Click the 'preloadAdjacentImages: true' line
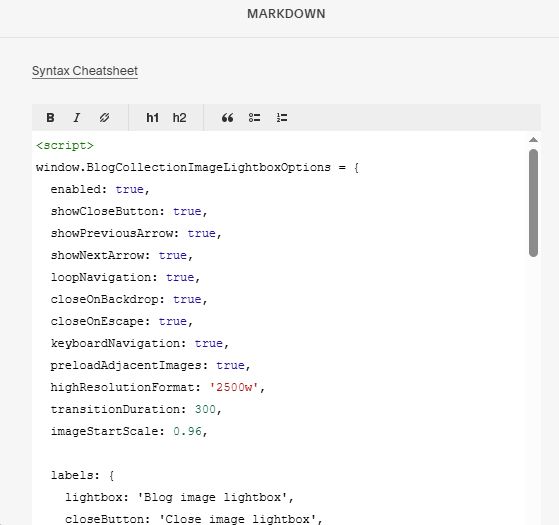The image size is (559, 525). coord(150,365)
